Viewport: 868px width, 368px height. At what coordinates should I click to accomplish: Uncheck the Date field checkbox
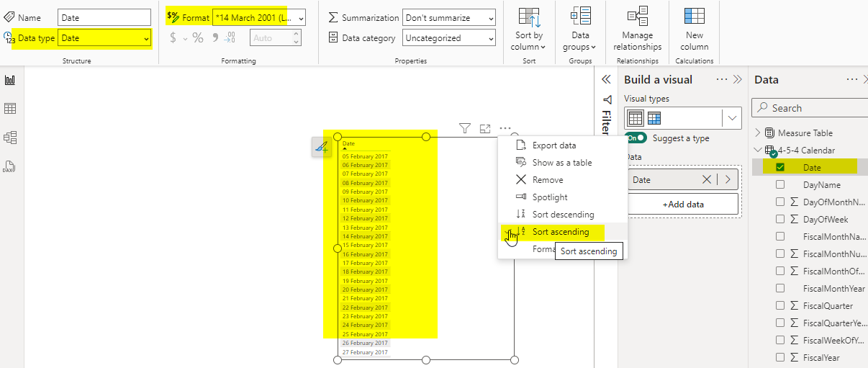(x=780, y=167)
